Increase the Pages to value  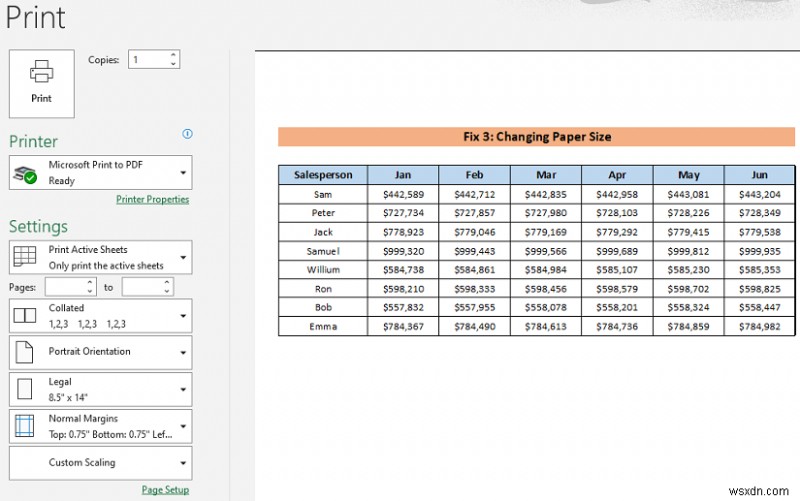[167, 282]
